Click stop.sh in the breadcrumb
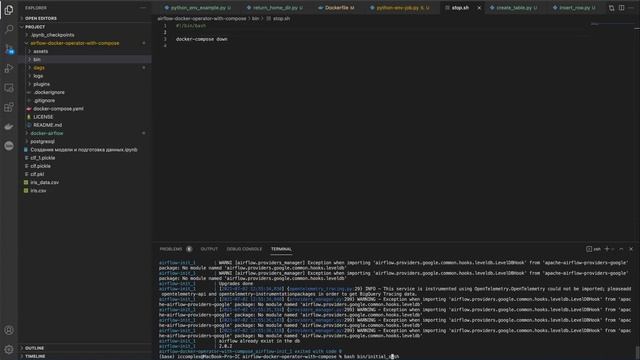Viewport: 640px width, 360px height. (x=281, y=18)
